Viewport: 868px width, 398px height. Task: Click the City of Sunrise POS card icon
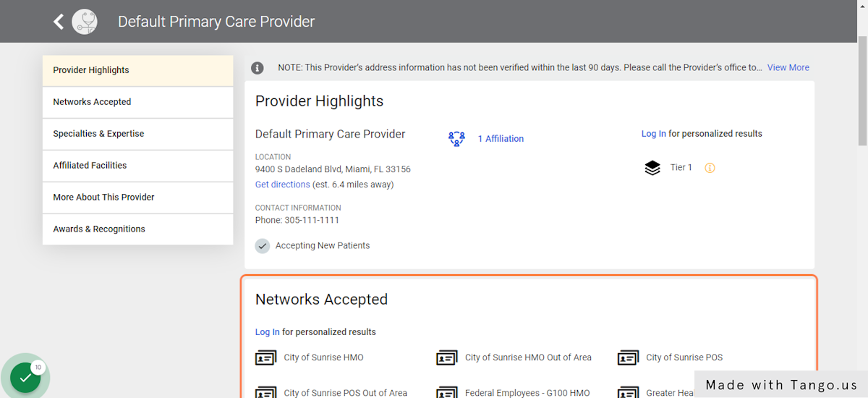(x=628, y=357)
